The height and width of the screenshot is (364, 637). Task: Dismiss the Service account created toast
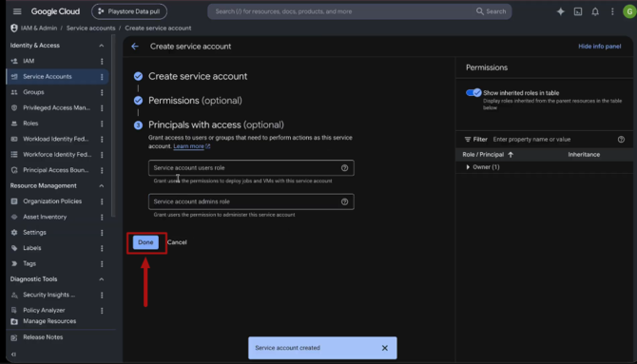point(385,348)
